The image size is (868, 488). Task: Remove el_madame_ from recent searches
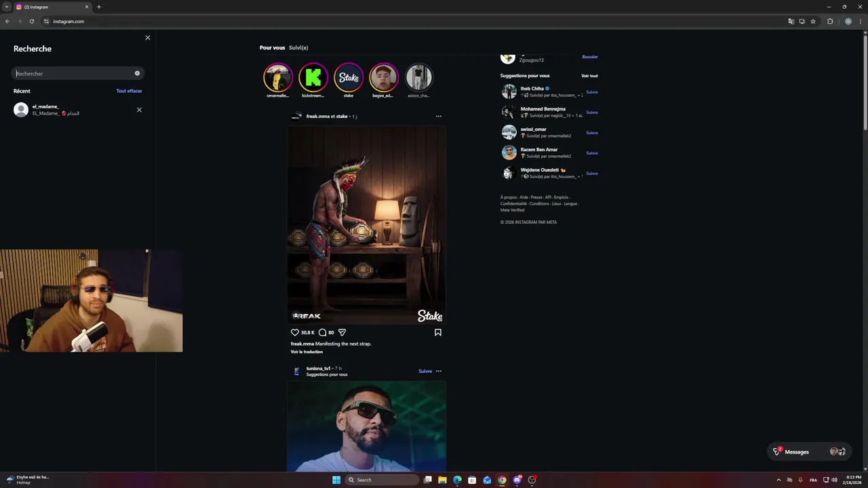point(139,110)
